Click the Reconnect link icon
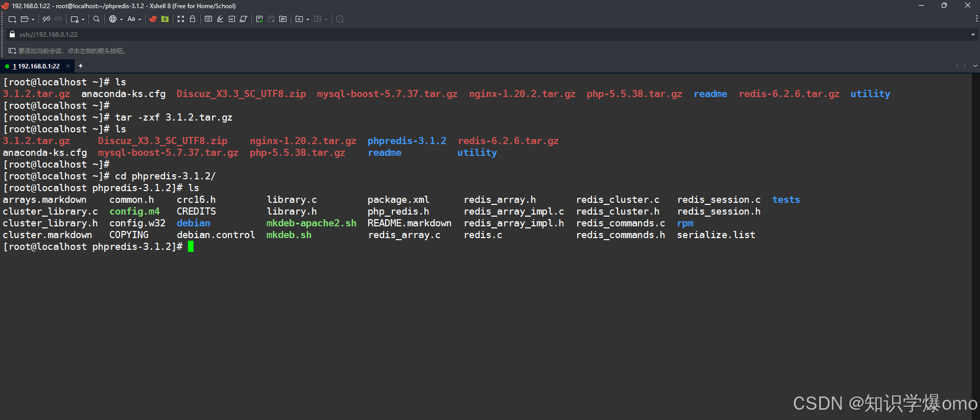Image resolution: width=980 pixels, height=420 pixels. (58, 19)
